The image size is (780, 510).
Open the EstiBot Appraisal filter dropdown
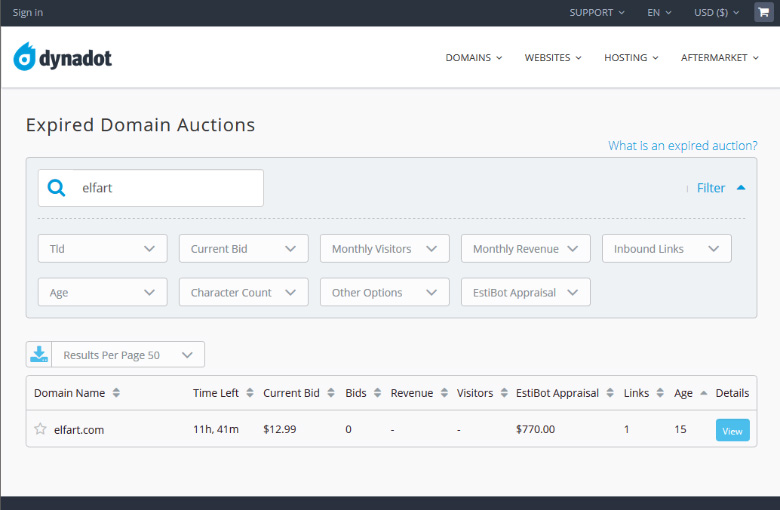coord(526,292)
